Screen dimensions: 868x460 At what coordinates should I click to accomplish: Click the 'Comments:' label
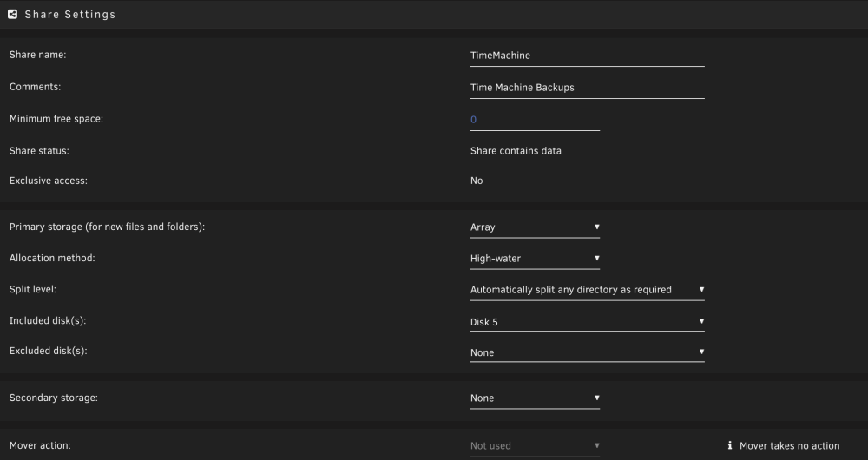pos(35,87)
